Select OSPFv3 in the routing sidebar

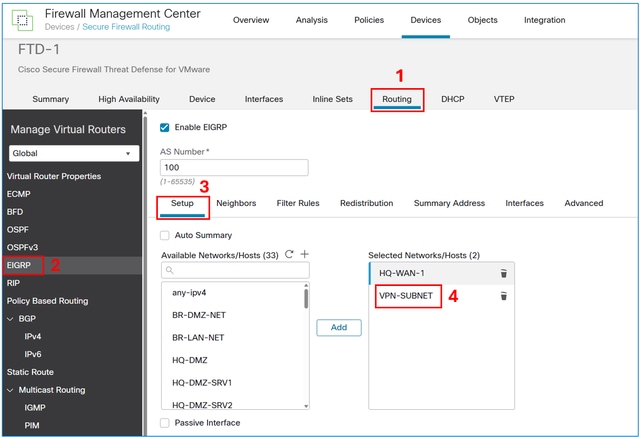22,248
